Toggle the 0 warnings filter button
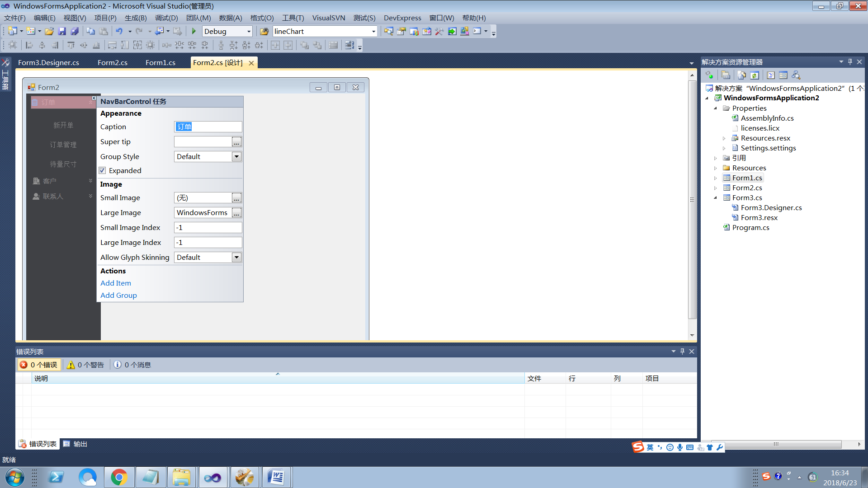Image resolution: width=868 pixels, height=488 pixels. point(85,365)
